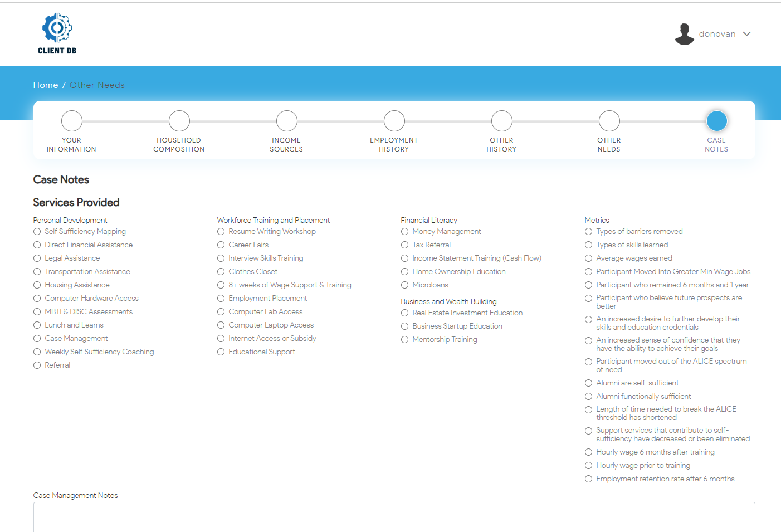The height and width of the screenshot is (532, 781).
Task: Check the Housing Assistance option
Action: point(37,285)
